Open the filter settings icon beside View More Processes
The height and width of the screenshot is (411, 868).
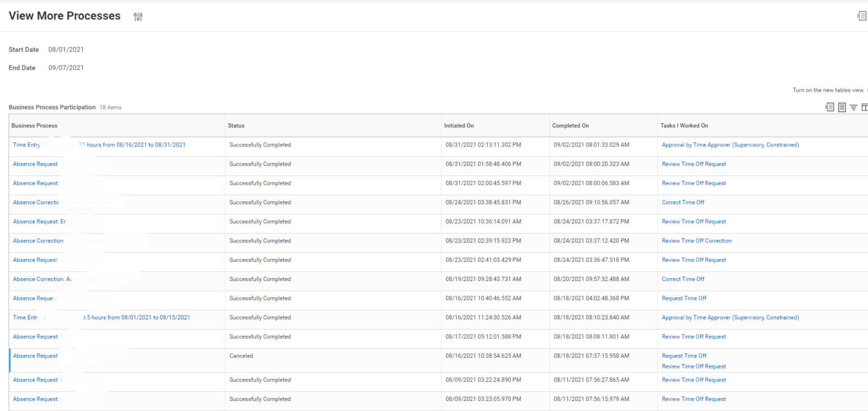coord(137,16)
